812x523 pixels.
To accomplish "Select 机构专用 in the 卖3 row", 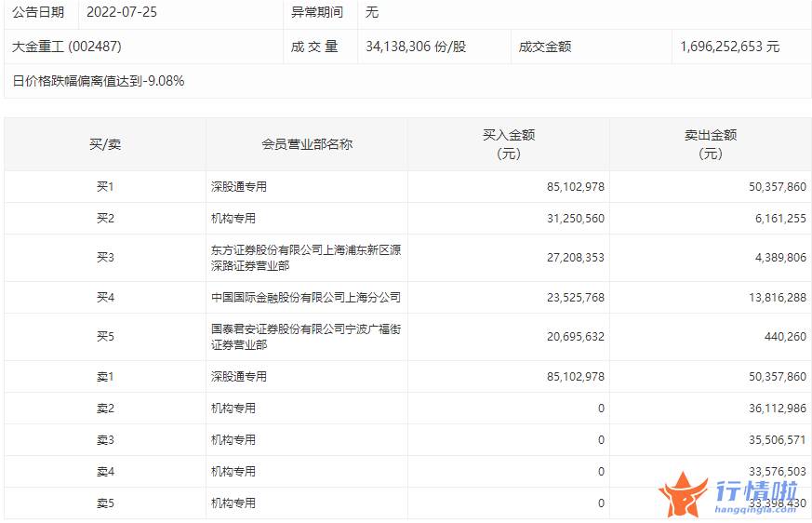I will (x=233, y=440).
